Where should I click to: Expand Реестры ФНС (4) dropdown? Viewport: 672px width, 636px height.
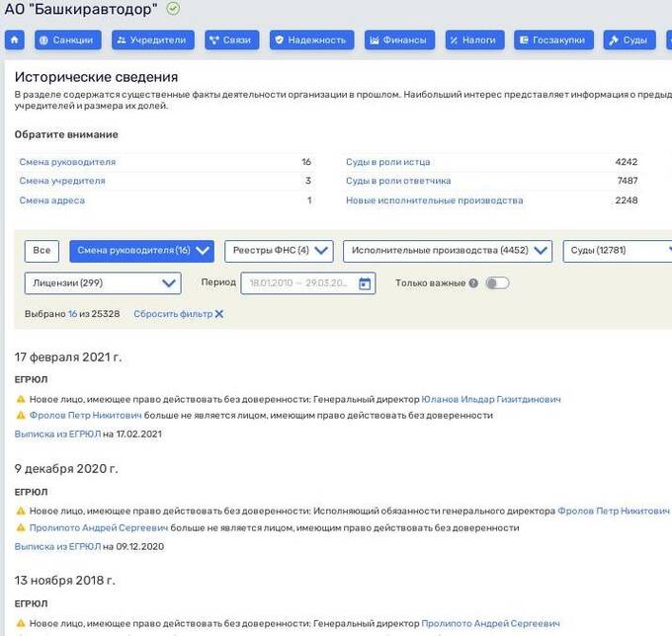click(x=279, y=251)
